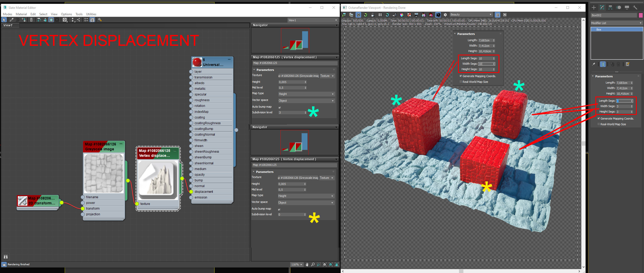This screenshot has height=273, width=644.
Task: Select the Pan tool in Slate navigation bar
Action: 307,264
